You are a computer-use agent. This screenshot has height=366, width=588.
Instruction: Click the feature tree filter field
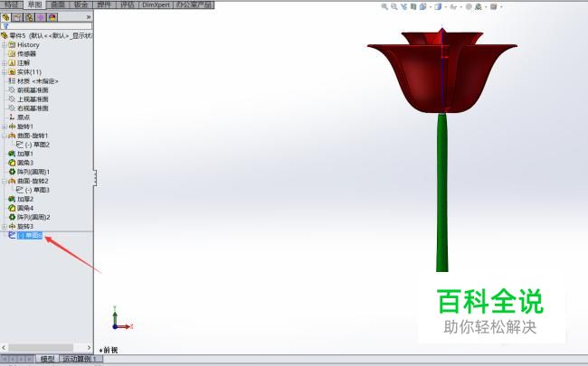coord(46,26)
